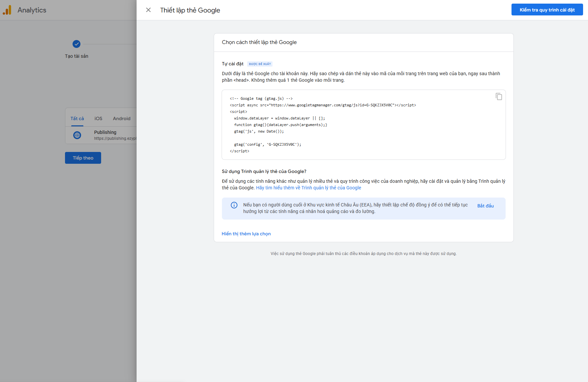Click the info icon in EEA notice
This screenshot has width=588, height=382.
pyautogui.click(x=234, y=205)
